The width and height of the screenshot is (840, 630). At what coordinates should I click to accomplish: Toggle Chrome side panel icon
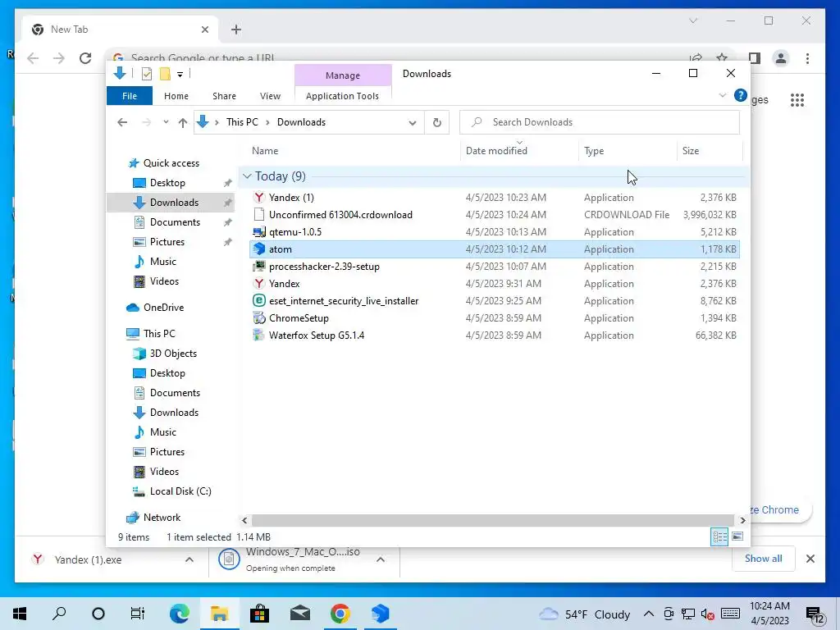[755, 58]
